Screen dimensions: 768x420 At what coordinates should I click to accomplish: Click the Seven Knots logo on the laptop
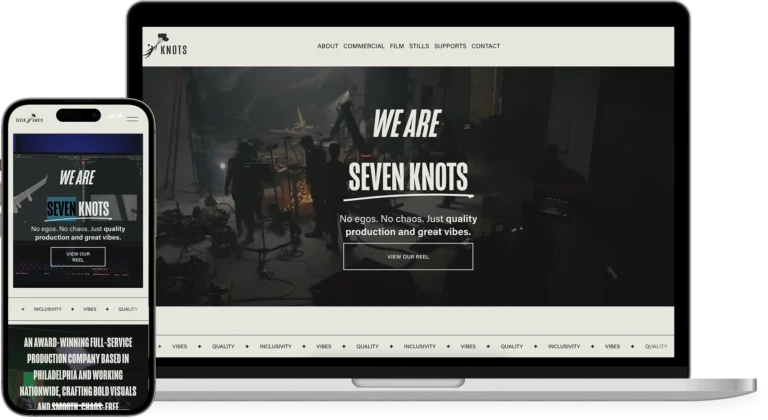[165, 46]
